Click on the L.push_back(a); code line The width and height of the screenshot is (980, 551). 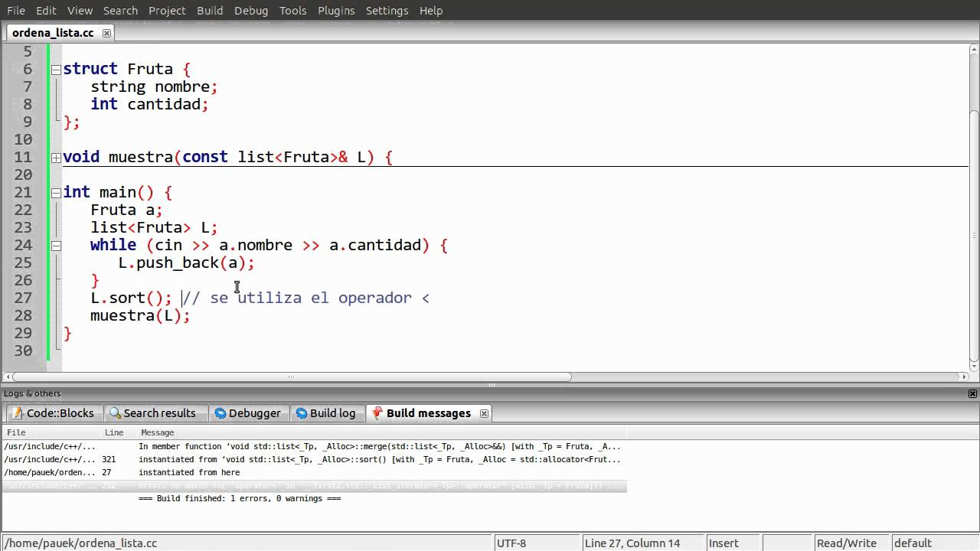[x=186, y=262]
